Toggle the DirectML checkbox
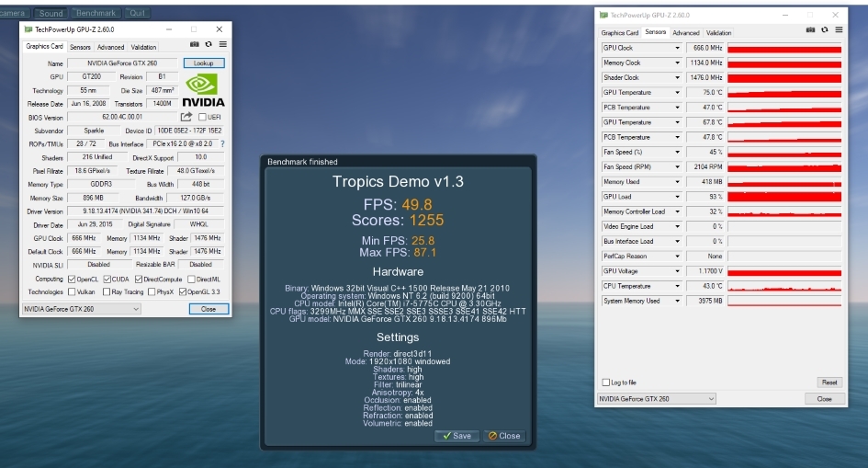868x468 pixels. click(x=191, y=280)
